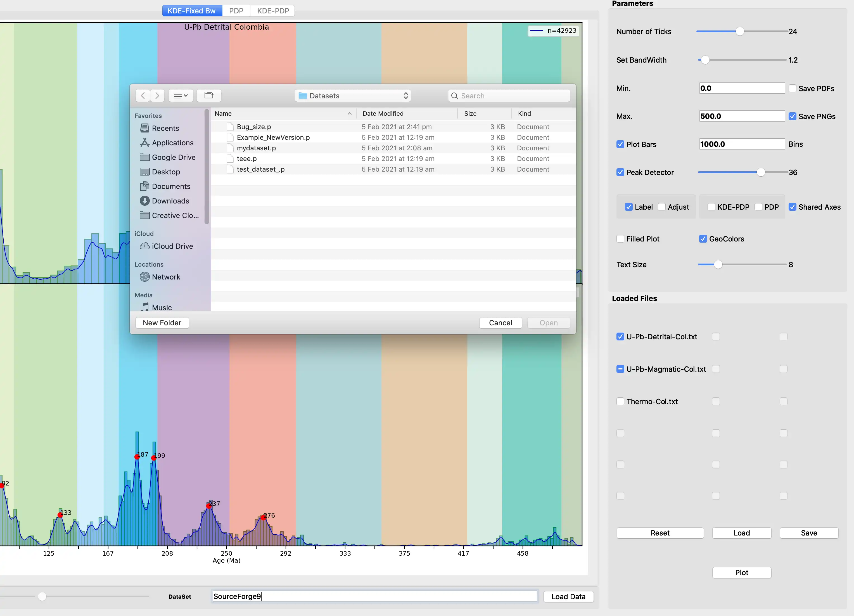The width and height of the screenshot is (854, 616).
Task: Click the new folder icon in the dialog toolbar
Action: point(209,96)
